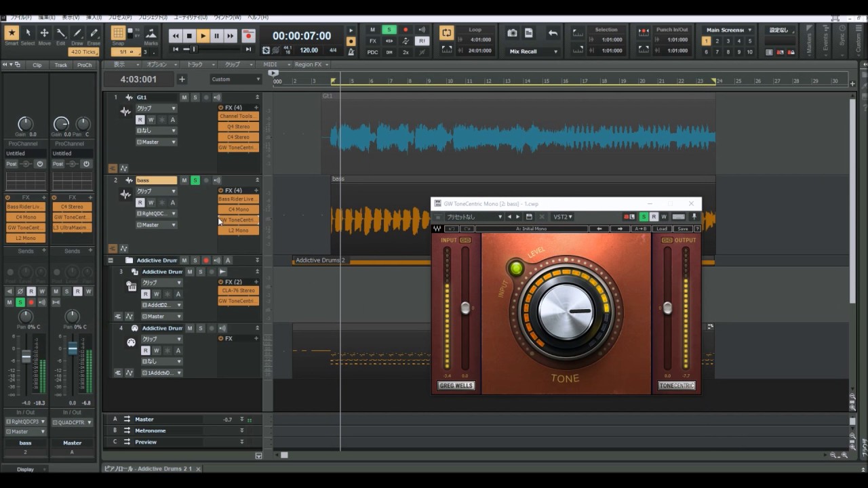Go to project end
868x488 pixels.
[x=248, y=49]
